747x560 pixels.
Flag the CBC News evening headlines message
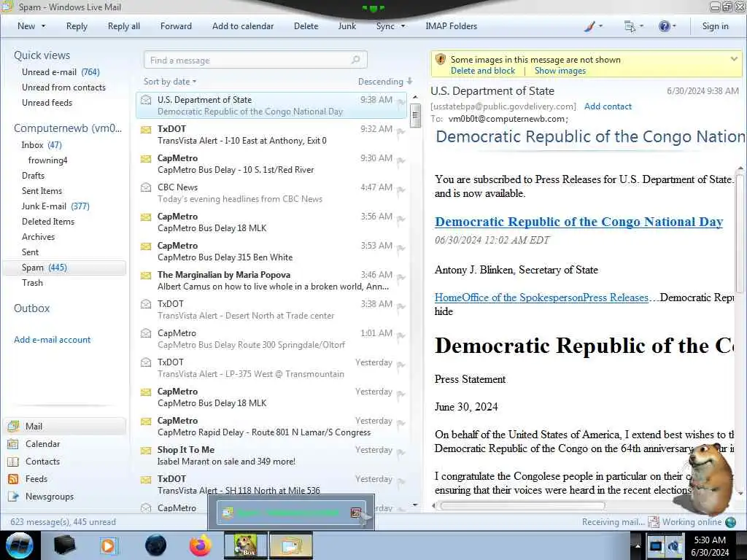click(x=401, y=190)
